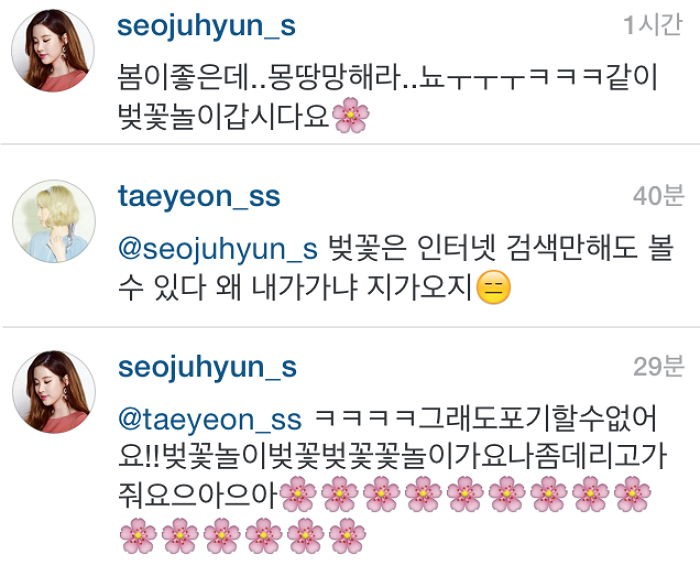The height and width of the screenshot is (571, 700).
Task: Open the seojuhyun_s username on the 1시간 comment
Action: 206,27
